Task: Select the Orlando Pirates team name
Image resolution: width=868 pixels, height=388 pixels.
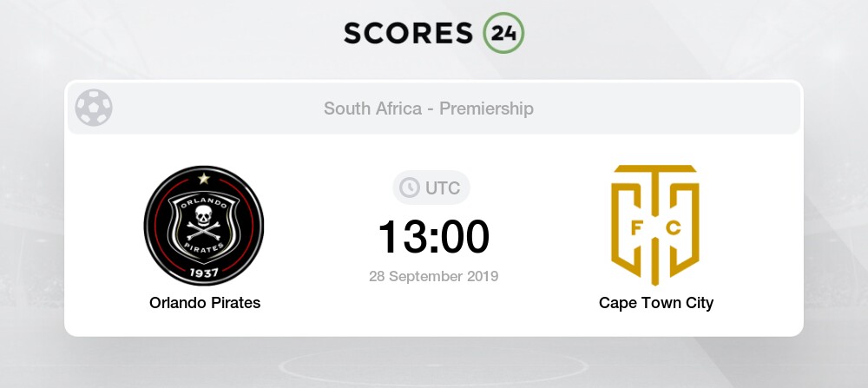Action: [205, 303]
